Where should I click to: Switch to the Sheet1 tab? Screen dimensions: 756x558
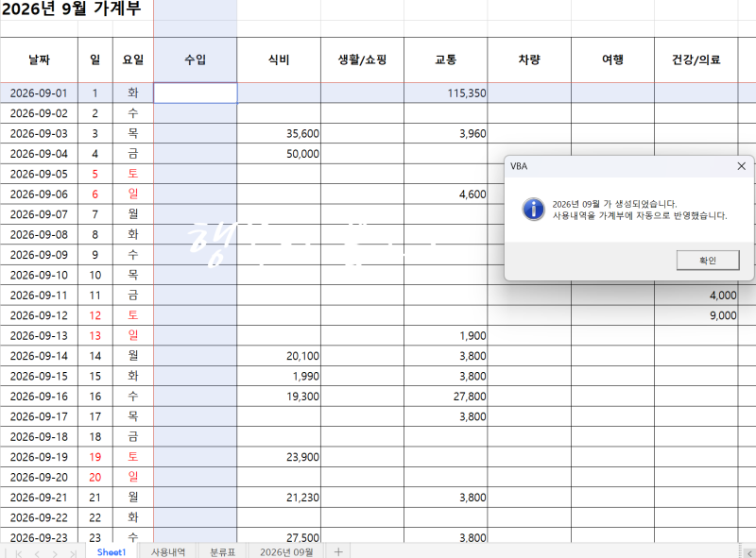tap(112, 551)
